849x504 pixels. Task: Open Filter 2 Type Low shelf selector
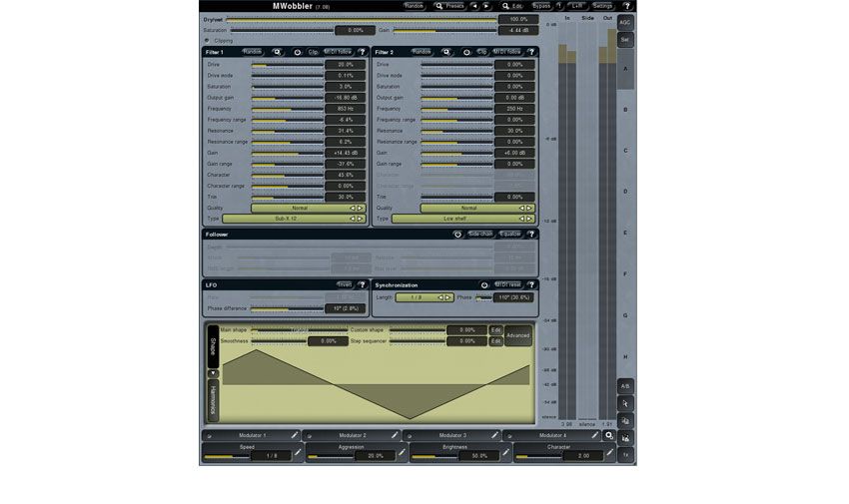coord(463,219)
